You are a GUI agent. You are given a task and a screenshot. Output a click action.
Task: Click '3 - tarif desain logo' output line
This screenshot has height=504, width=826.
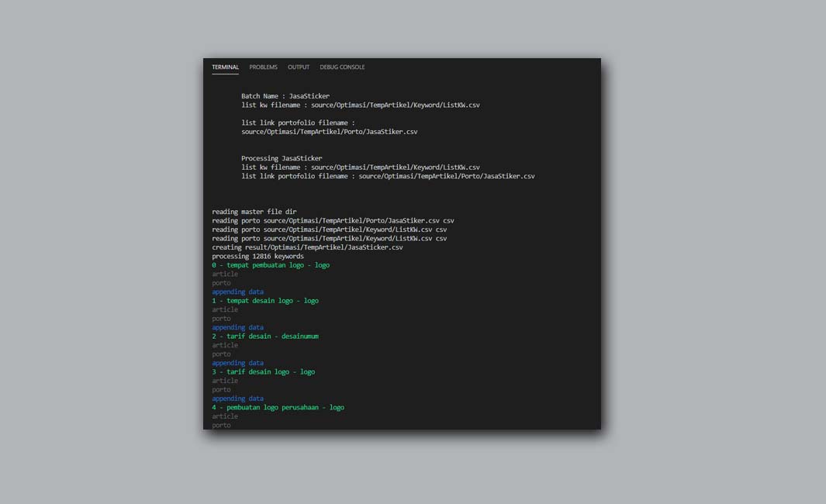[264, 372]
